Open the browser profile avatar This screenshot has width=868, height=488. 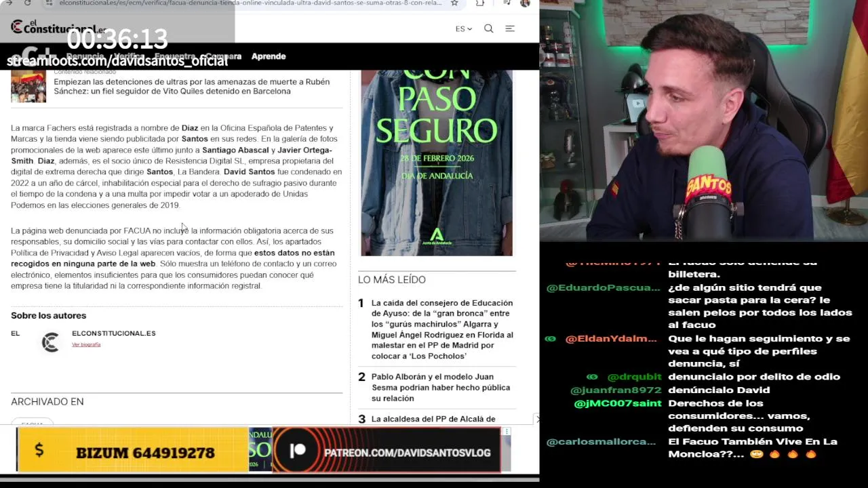coord(525,3)
